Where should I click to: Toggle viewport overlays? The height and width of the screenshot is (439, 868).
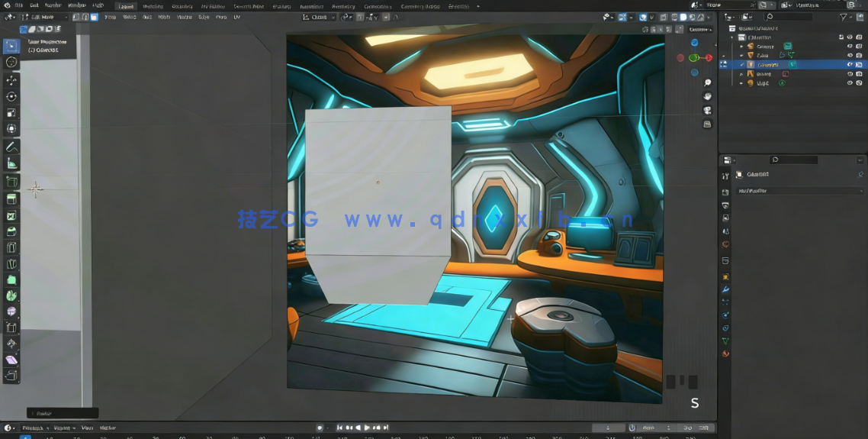point(643,18)
